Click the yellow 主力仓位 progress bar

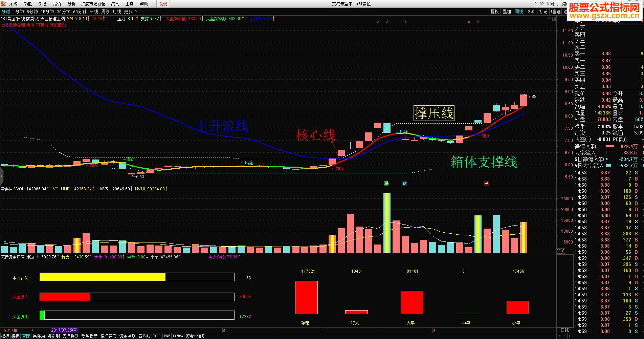pyautogui.click(x=103, y=277)
